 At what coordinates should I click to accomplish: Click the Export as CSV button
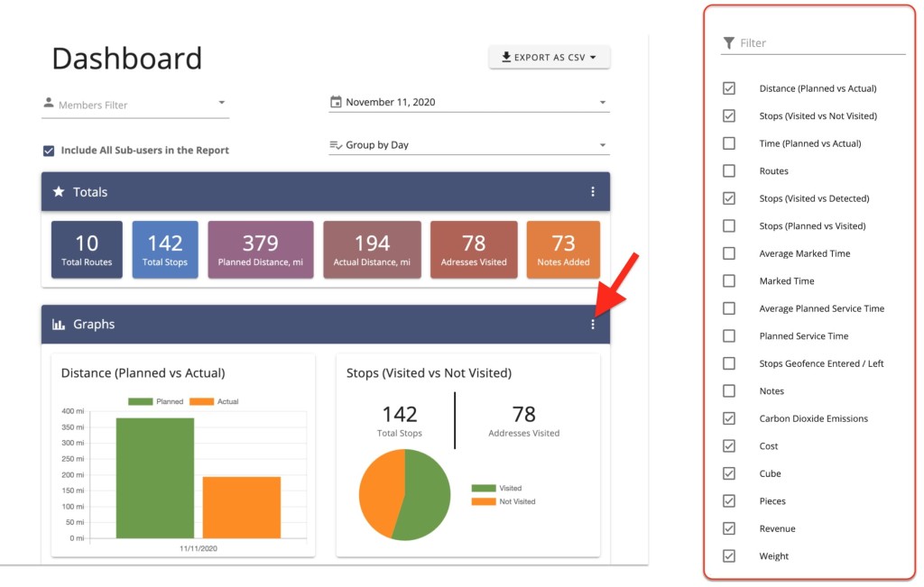coord(549,56)
